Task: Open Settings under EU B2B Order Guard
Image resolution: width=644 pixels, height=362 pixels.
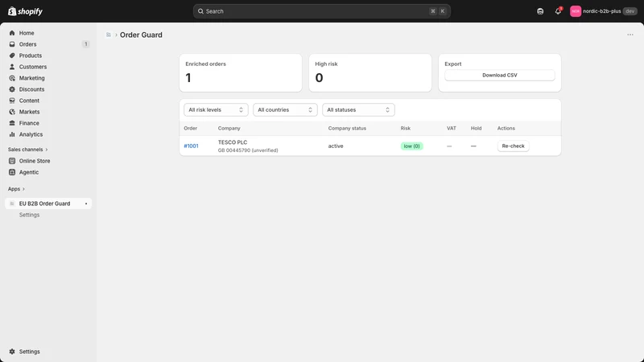Action: click(x=29, y=215)
